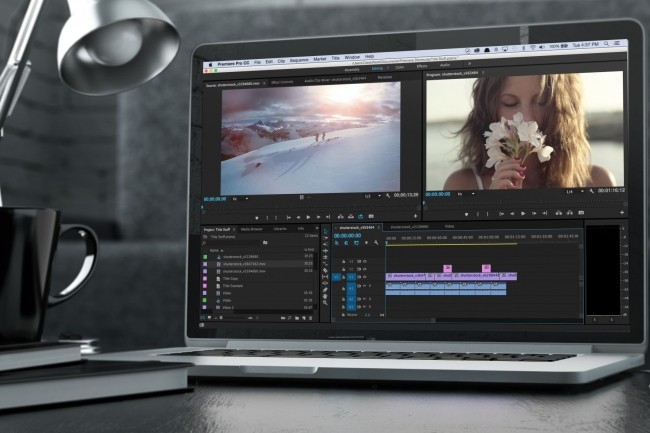
Task: Mute audio track A1
Action: tap(364, 286)
